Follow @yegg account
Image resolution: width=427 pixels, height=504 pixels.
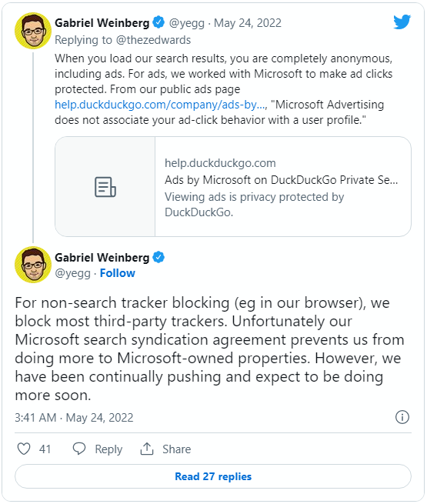click(117, 273)
